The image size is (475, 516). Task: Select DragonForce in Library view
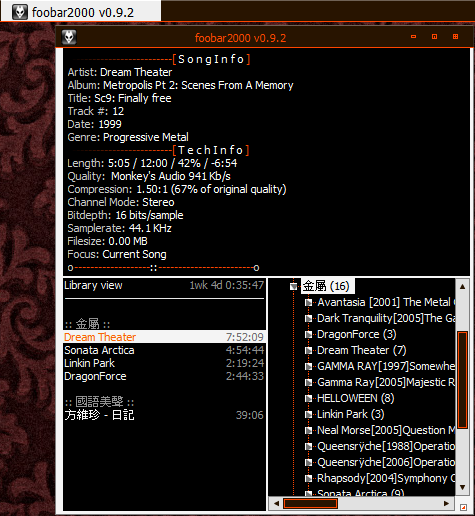click(x=164, y=376)
